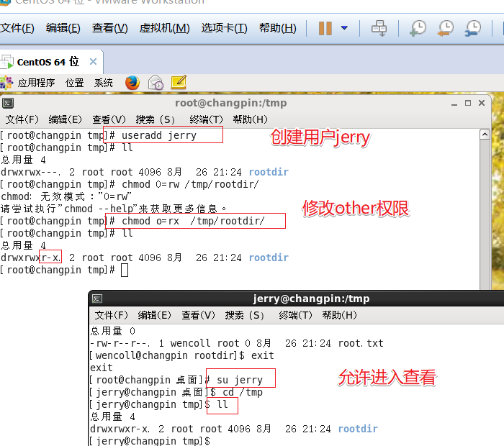Open the snapshot manager icon

coord(473,28)
